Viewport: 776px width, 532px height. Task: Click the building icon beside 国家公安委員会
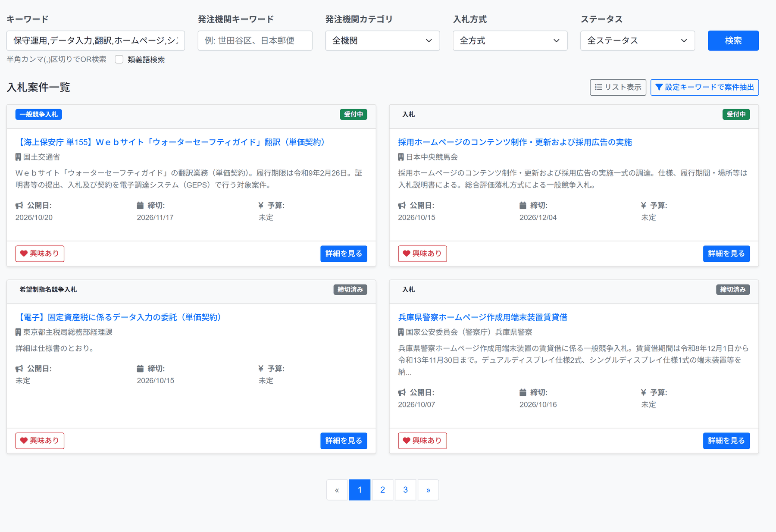401,332
